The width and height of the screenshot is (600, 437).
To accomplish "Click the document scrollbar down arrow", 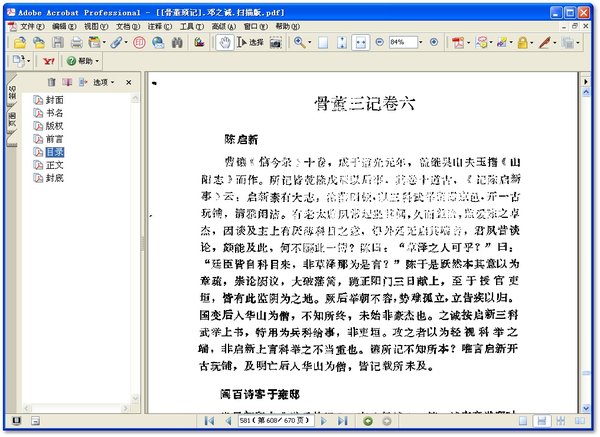I will tap(585, 408).
